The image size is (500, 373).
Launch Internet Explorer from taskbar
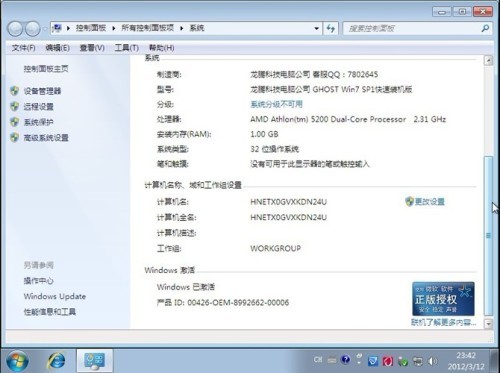pos(57,361)
